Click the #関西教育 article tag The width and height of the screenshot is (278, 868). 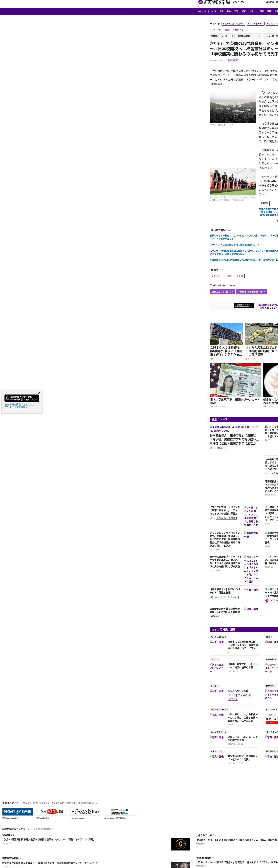pos(233,61)
